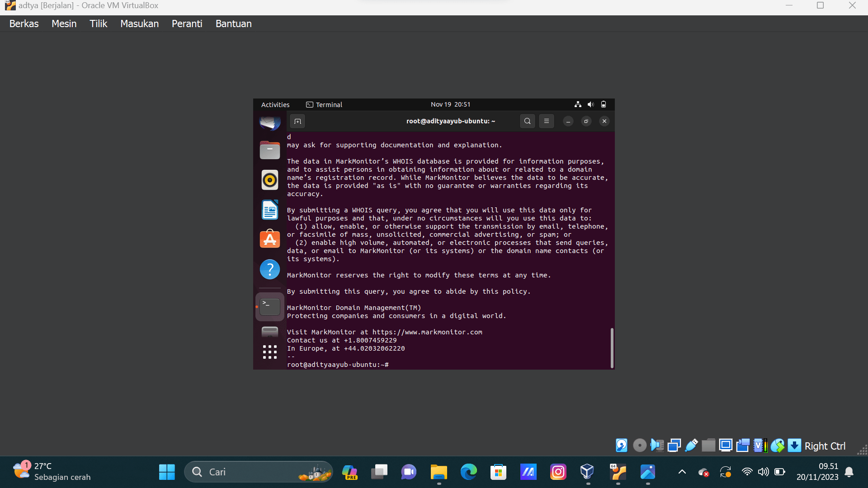Click the Right Ctrl host key label
Image resolution: width=868 pixels, height=488 pixels.
point(825,446)
